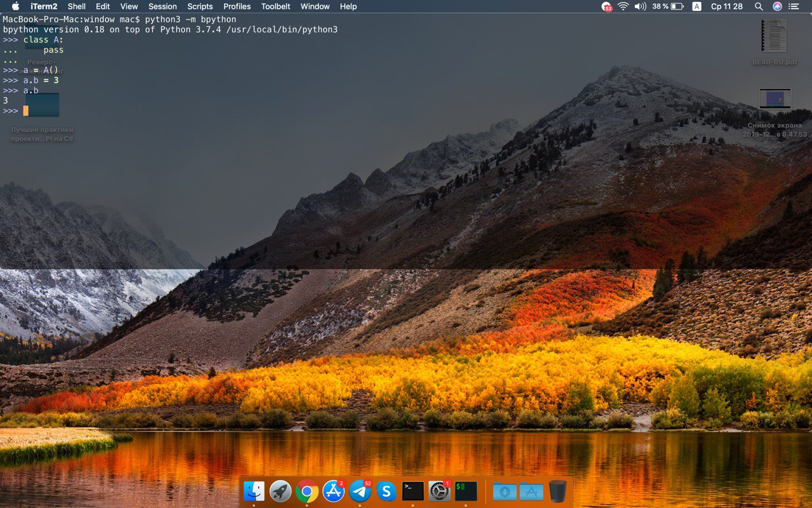This screenshot has width=812, height=508.
Task: Open the Trash in the Dock
Action: point(558,491)
